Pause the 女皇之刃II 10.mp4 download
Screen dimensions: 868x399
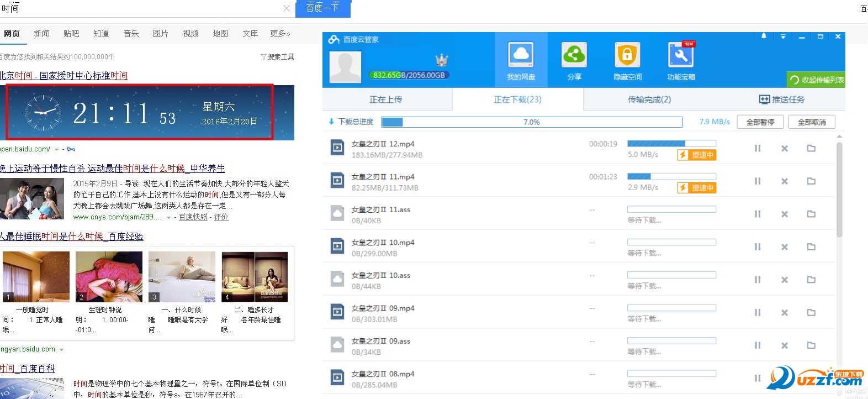(758, 246)
